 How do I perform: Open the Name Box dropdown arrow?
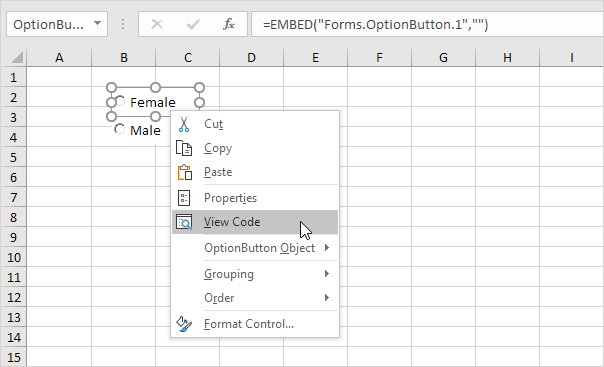pos(97,23)
